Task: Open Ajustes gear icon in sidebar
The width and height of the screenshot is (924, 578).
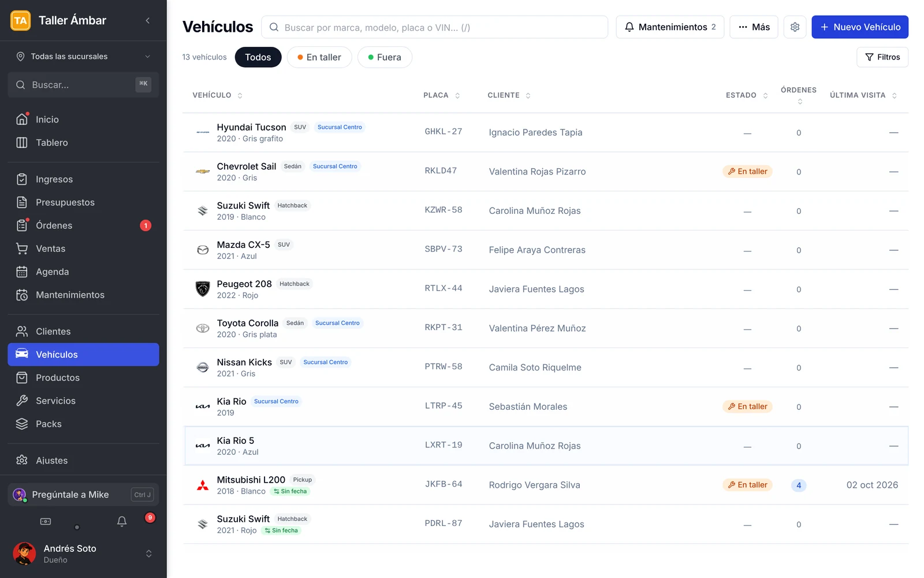Action: tap(22, 460)
